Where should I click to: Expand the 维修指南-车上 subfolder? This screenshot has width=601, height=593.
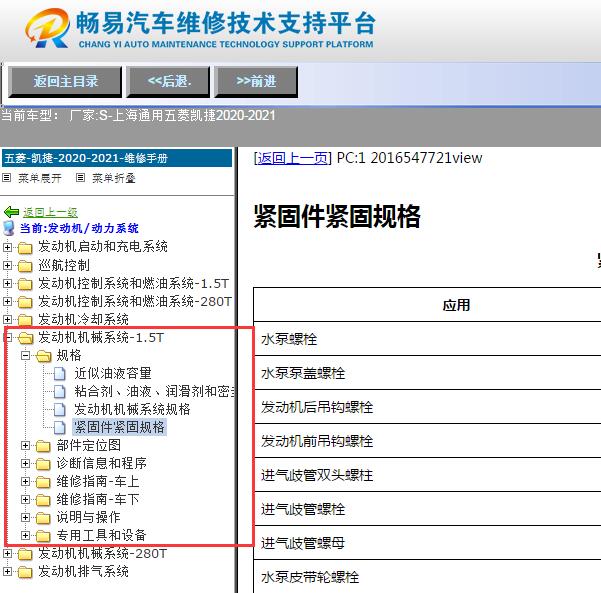25,481
